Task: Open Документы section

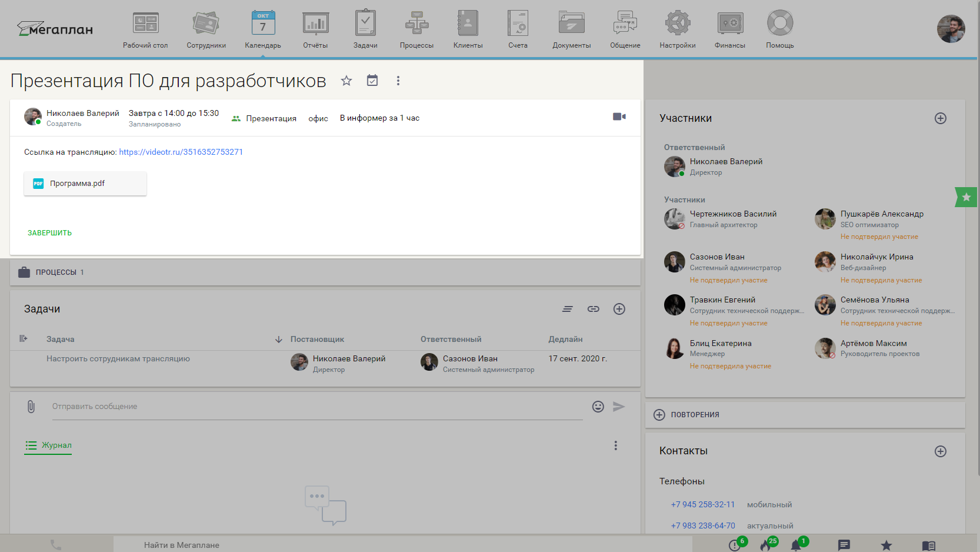Action: [571, 29]
